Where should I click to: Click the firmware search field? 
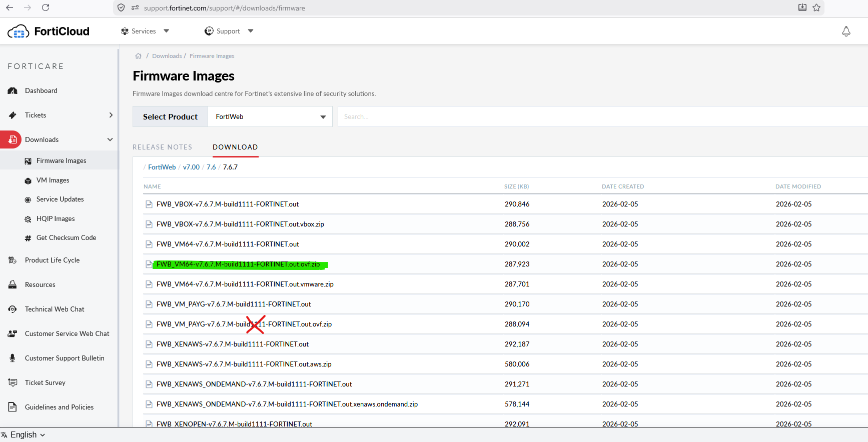[x=602, y=116]
